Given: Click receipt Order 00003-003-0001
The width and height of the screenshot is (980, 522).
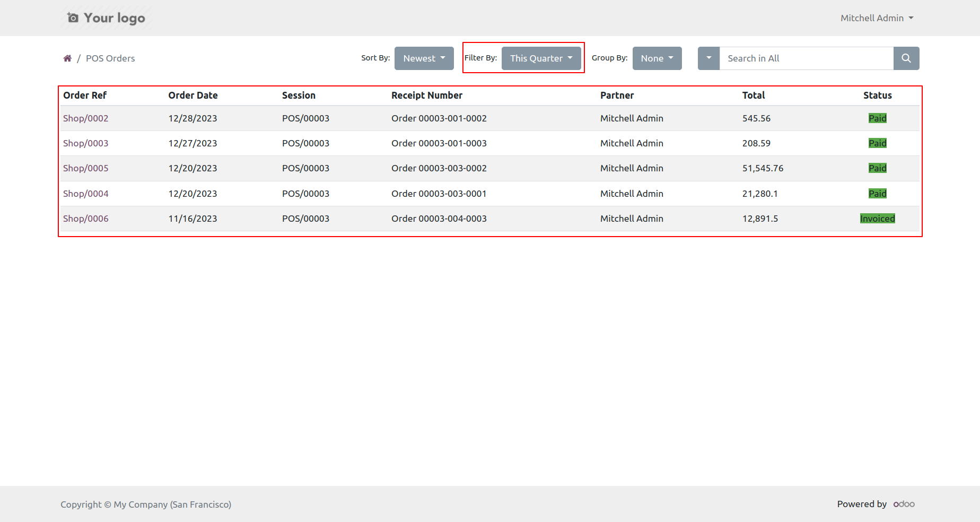Looking at the screenshot, I should click(x=439, y=194).
